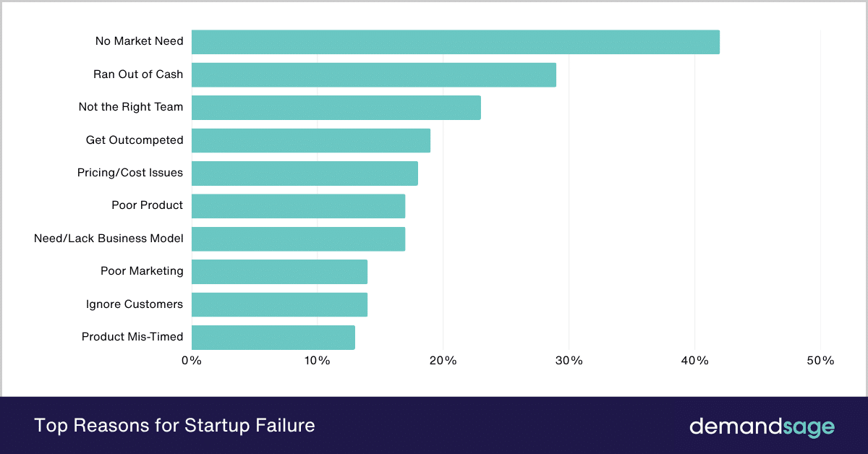Select the Poor Marketing category label
The height and width of the screenshot is (454, 868).
point(142,271)
